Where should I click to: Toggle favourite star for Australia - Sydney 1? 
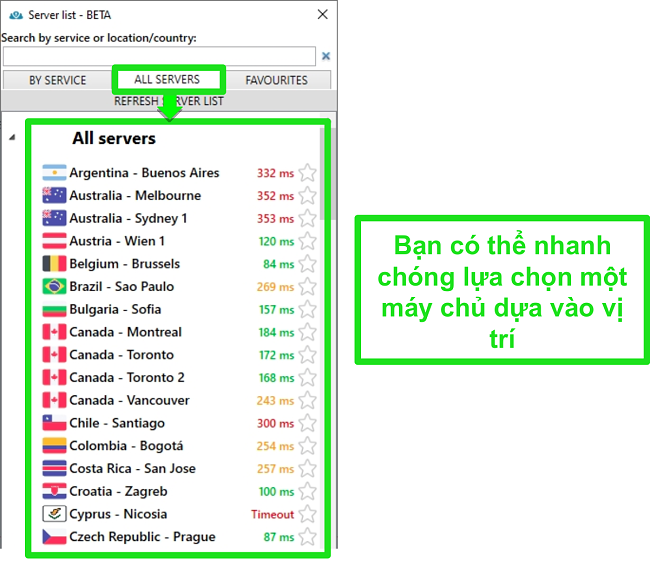[308, 218]
